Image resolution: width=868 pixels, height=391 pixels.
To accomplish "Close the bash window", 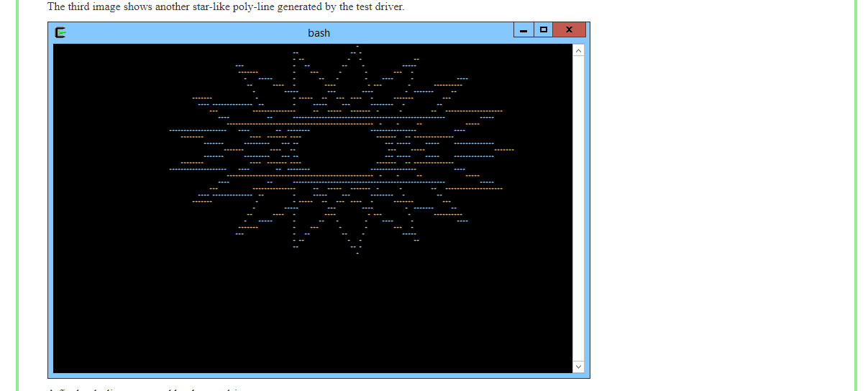I will (x=569, y=29).
